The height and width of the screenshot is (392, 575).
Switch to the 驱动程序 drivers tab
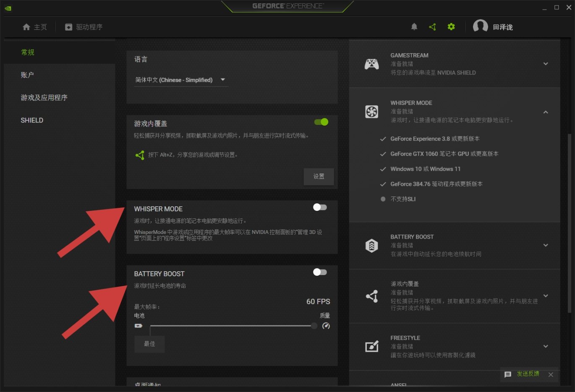click(84, 27)
